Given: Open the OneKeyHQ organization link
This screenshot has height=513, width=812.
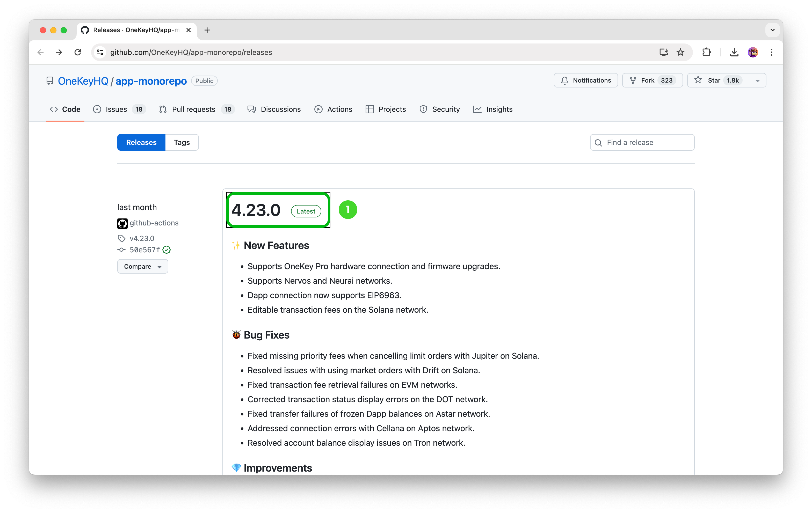Looking at the screenshot, I should (83, 81).
